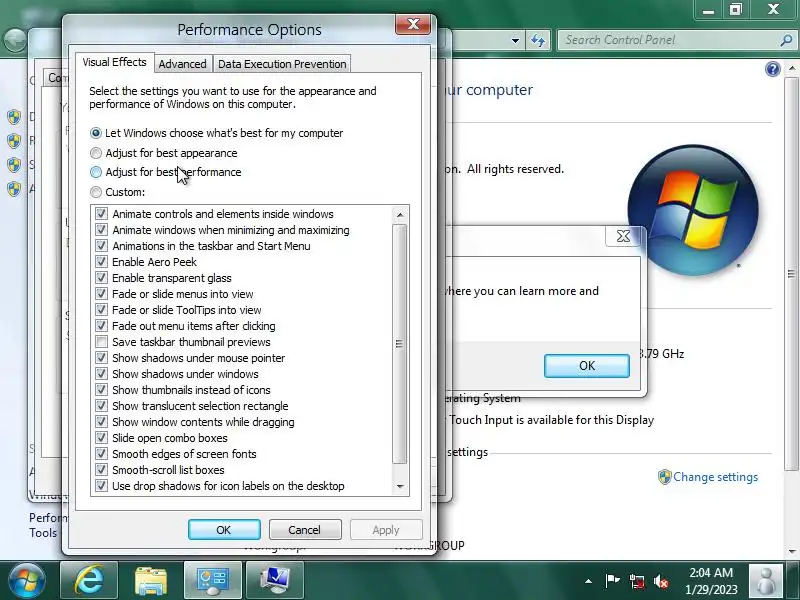Viewport: 800px width, 600px height.
Task: Click Control Panel window scrollbar thumb
Action: click(x=791, y=274)
